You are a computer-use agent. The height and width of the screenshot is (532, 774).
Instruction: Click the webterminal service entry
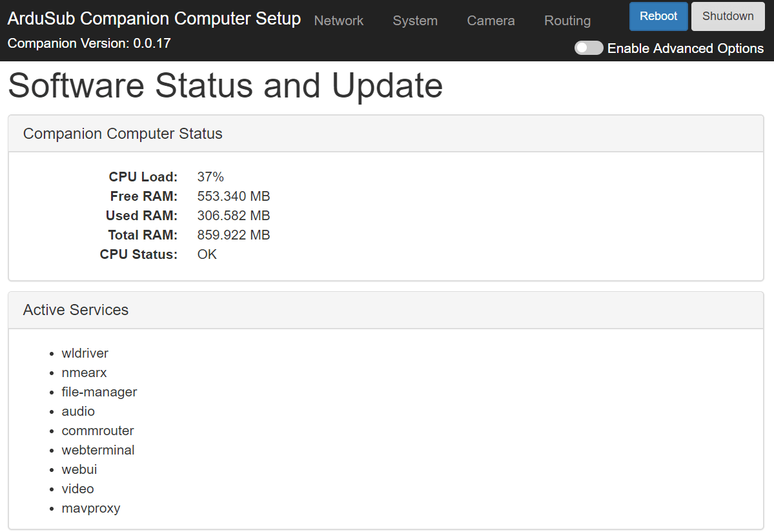click(x=97, y=450)
